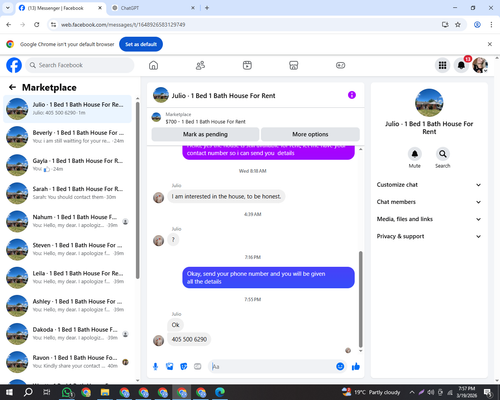Dismiss the default browser notification bar
The width and height of the screenshot is (500, 400).
490,44
